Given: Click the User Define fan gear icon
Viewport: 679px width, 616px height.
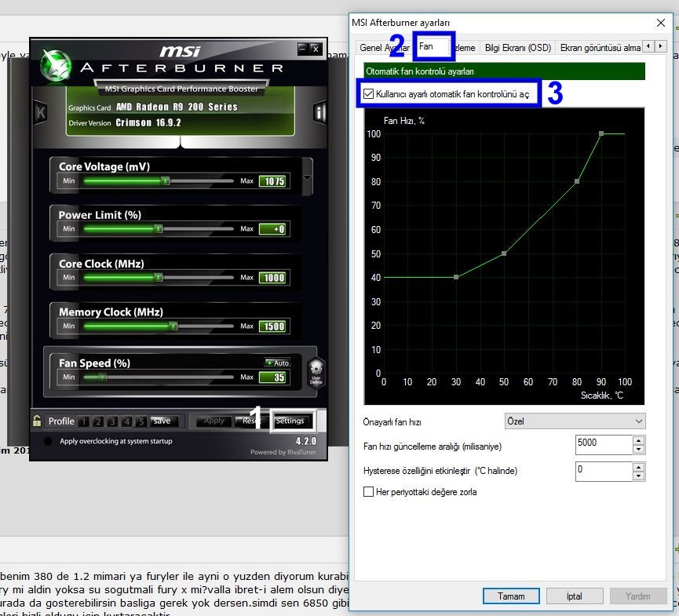Looking at the screenshot, I should click(316, 371).
